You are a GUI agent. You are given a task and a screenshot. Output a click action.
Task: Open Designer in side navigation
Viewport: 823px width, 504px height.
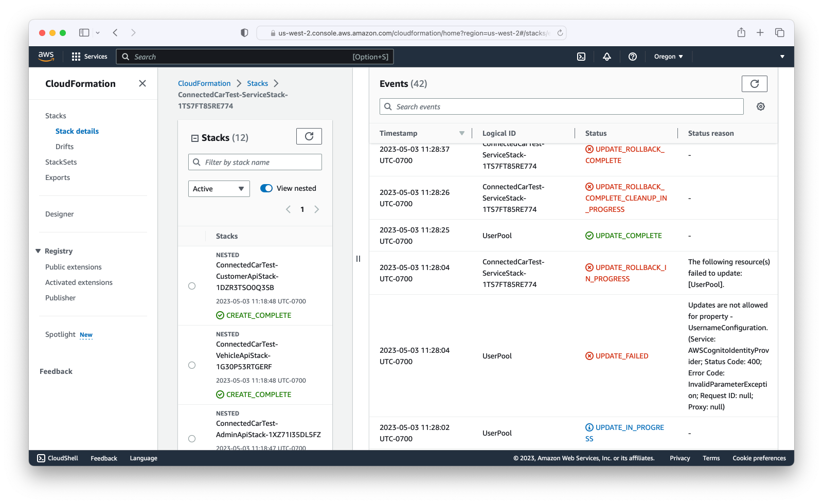(59, 214)
